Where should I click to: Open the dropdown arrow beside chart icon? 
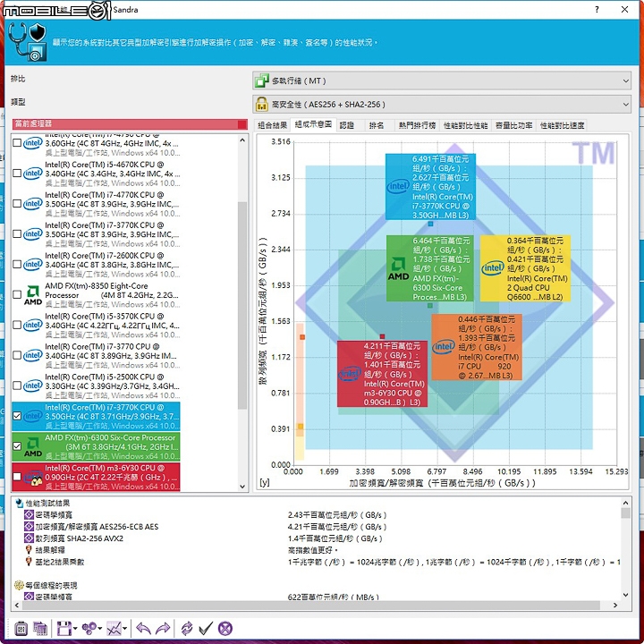[x=125, y=629]
